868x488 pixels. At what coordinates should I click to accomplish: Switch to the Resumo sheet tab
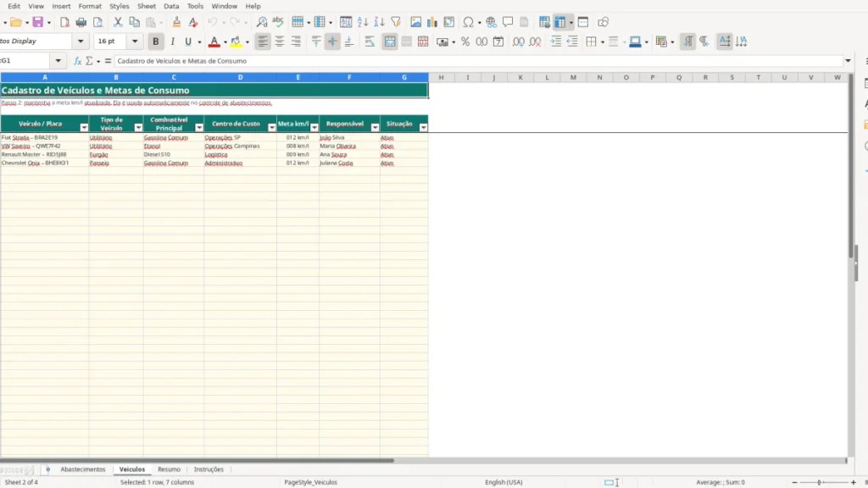click(x=169, y=469)
